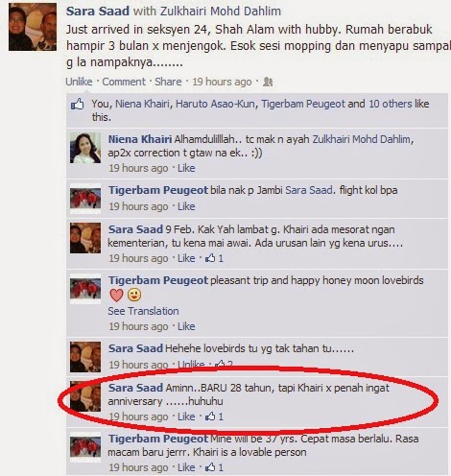Open Sara Saad mention in the Jambi comment
The width and height of the screenshot is (451, 476).
point(309,190)
